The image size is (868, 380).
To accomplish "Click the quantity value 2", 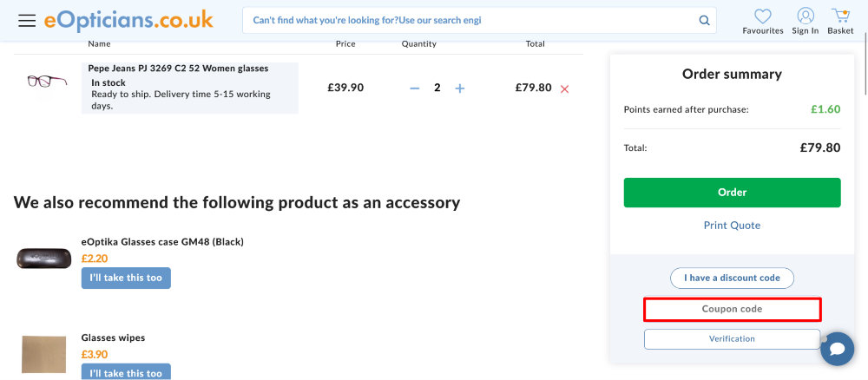I will coord(437,88).
